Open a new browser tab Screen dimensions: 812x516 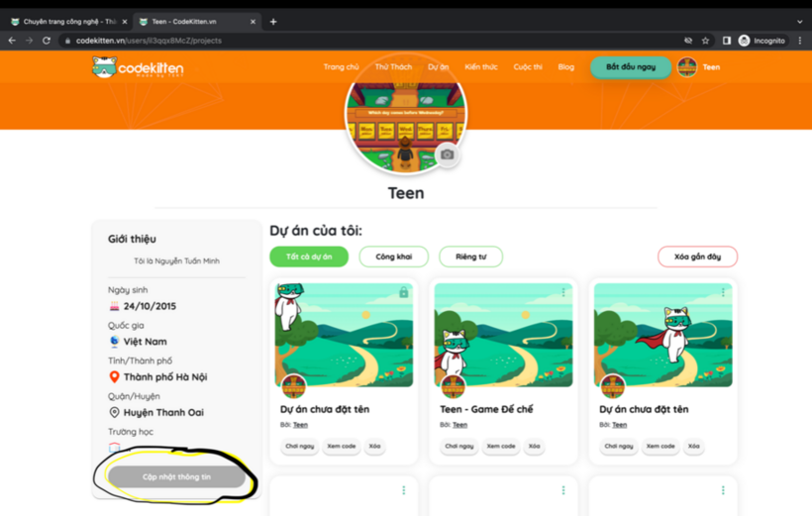coord(273,21)
